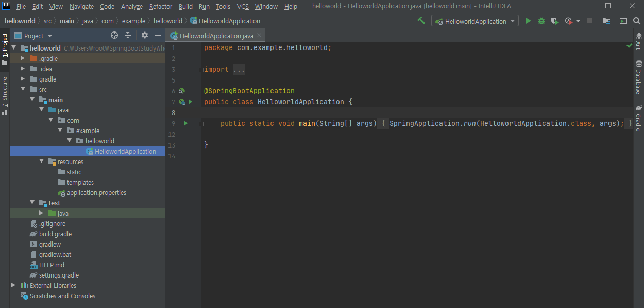
Task: Expand the .gradle folder
Action: 22,58
